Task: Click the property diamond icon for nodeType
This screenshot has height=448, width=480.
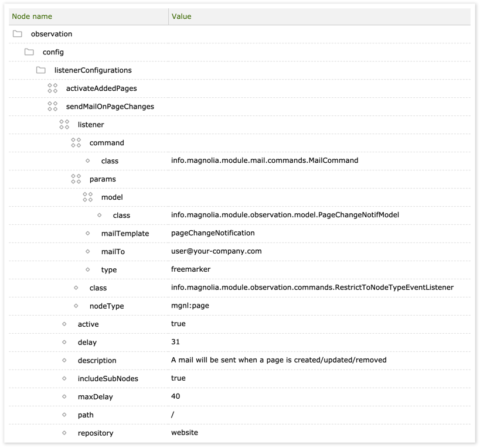Action: [x=76, y=306]
